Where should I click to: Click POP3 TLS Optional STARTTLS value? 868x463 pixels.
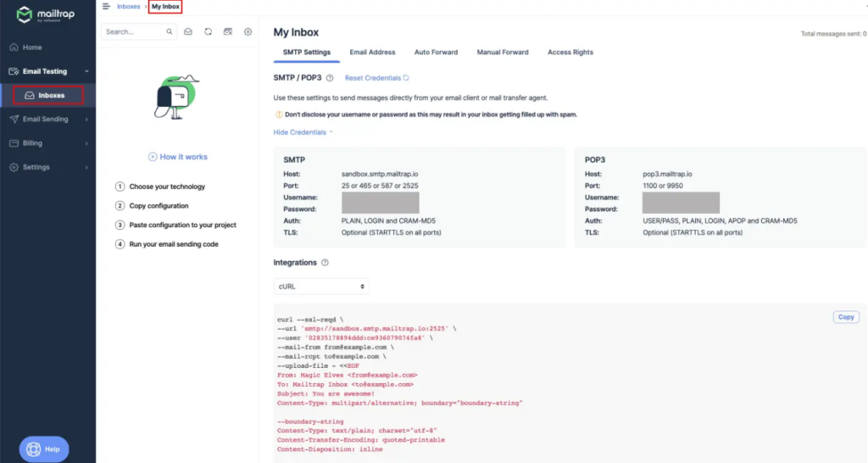coord(693,232)
